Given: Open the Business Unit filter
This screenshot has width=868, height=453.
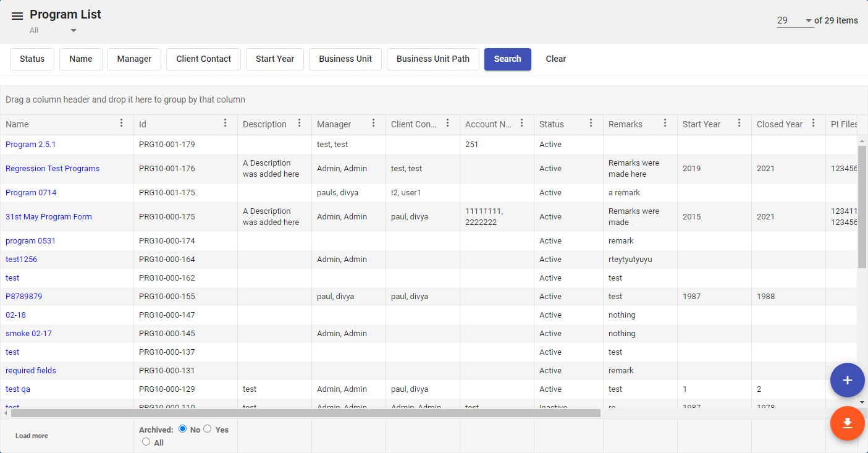Looking at the screenshot, I should coord(345,59).
